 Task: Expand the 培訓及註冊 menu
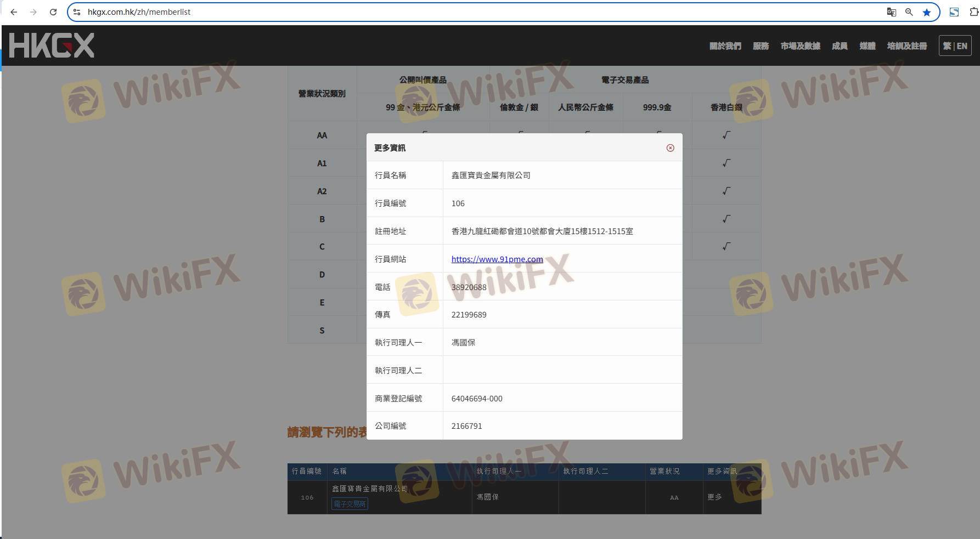tap(906, 46)
